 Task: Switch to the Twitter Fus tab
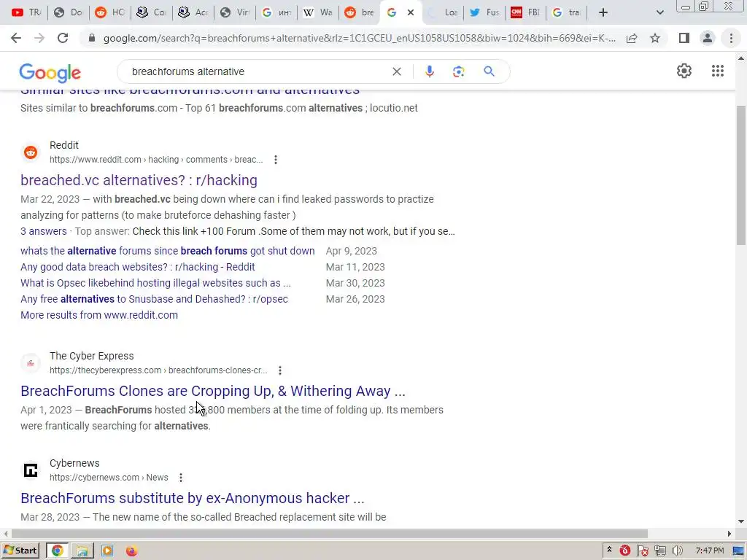pos(484,12)
